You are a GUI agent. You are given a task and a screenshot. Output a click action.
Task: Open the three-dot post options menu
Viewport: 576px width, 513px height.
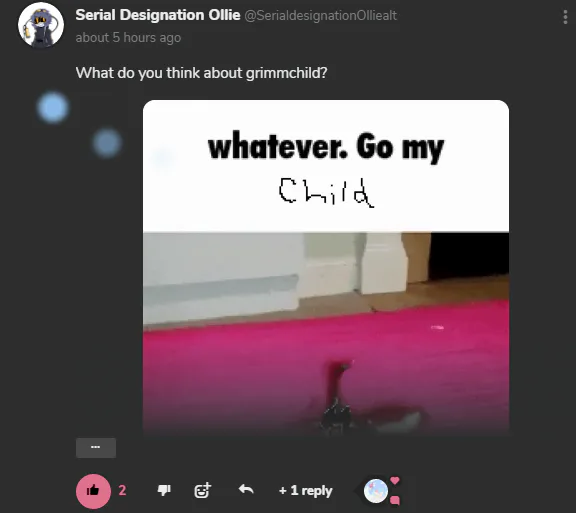coord(565,17)
